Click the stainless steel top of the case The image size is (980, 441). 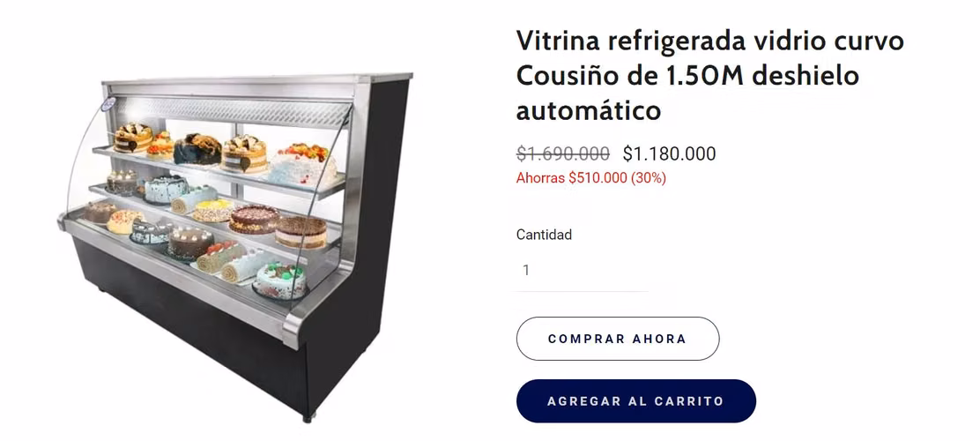256,79
